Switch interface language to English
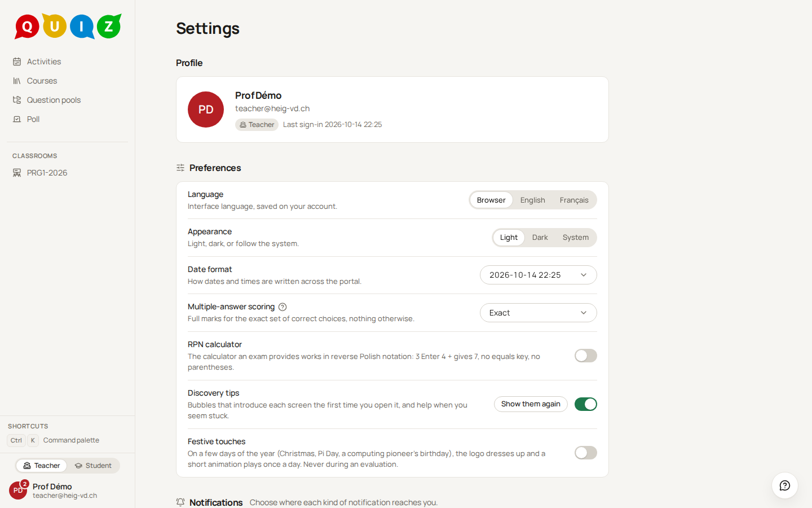 tap(532, 200)
